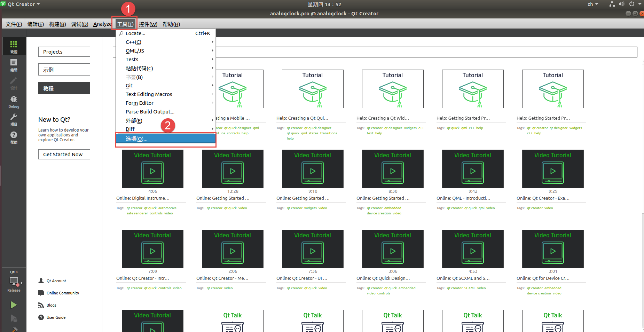Expand the 粘贴代码(C) submenu
This screenshot has width=644, height=332.
(x=166, y=68)
